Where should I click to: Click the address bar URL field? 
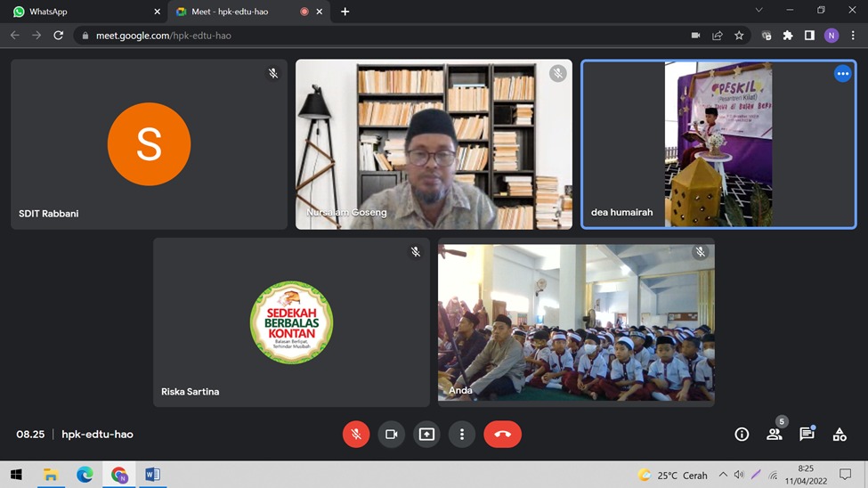click(356, 36)
